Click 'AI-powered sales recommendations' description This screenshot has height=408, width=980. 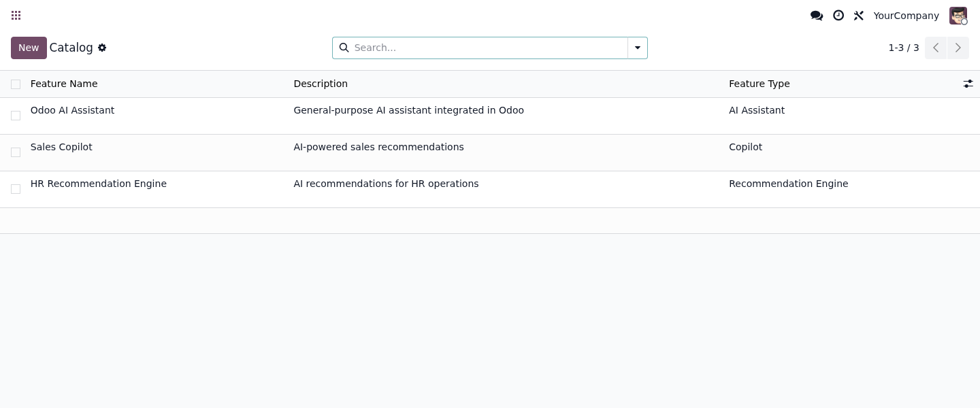click(x=378, y=147)
